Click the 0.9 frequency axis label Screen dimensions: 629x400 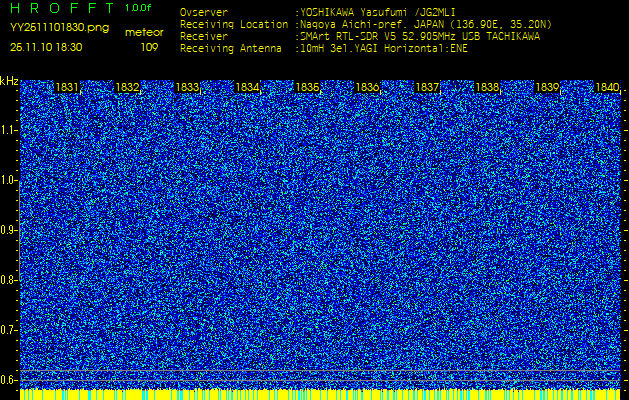pos(7,230)
